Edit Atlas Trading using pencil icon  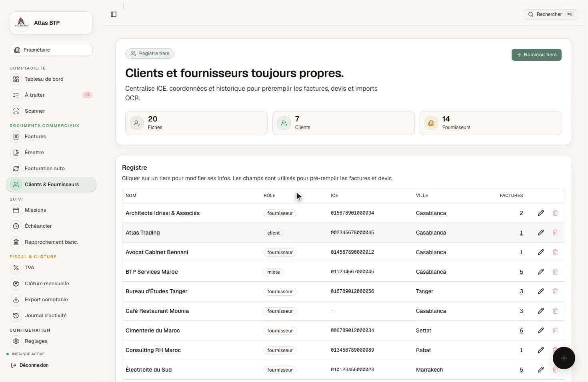click(541, 233)
